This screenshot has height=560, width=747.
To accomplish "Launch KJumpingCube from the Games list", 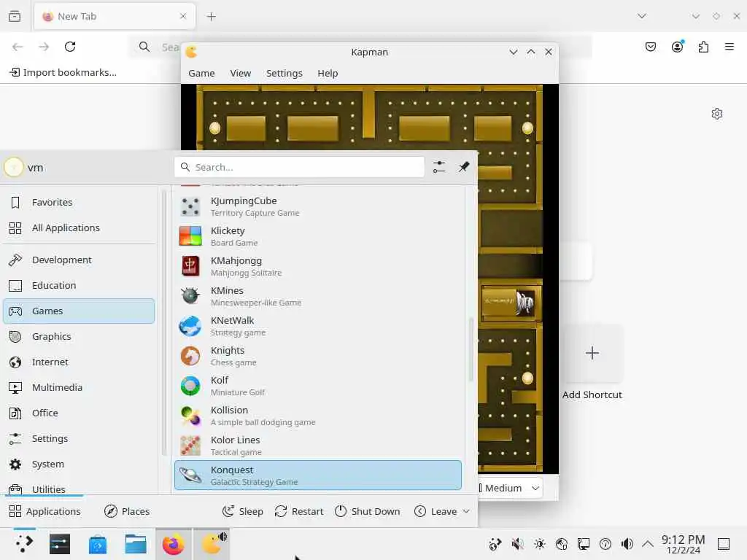I will click(318, 206).
